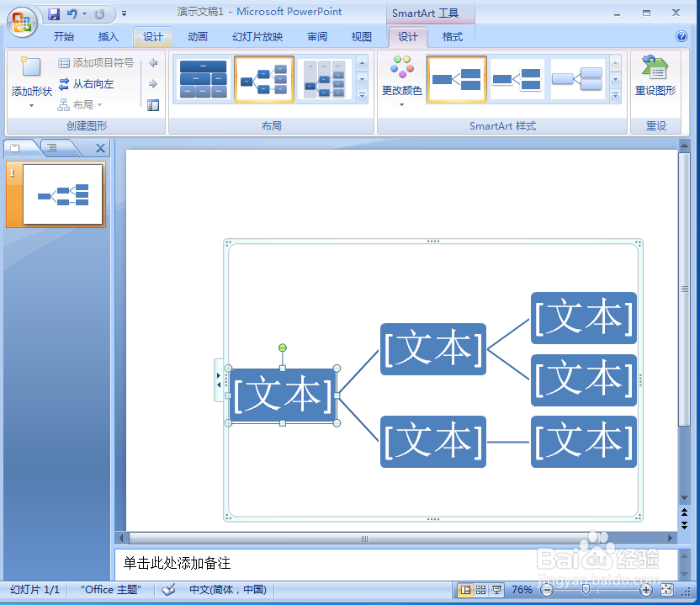Save the presentation from quick access toolbar
Screen dimensions: 700x605
(x=54, y=14)
